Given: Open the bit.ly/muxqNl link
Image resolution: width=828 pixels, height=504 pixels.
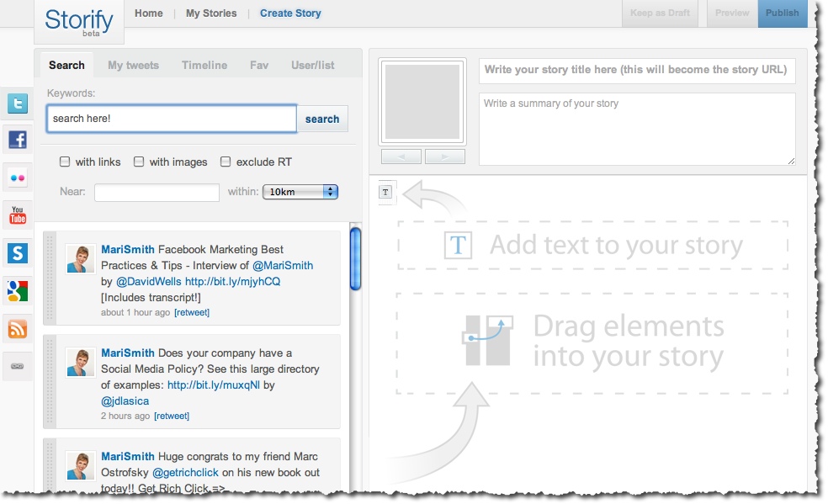Looking at the screenshot, I should [x=214, y=385].
